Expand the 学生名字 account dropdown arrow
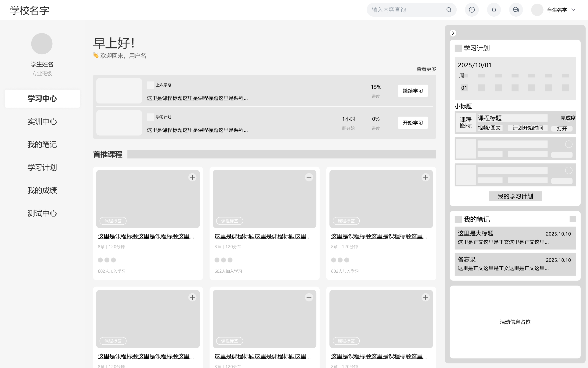 tap(573, 10)
